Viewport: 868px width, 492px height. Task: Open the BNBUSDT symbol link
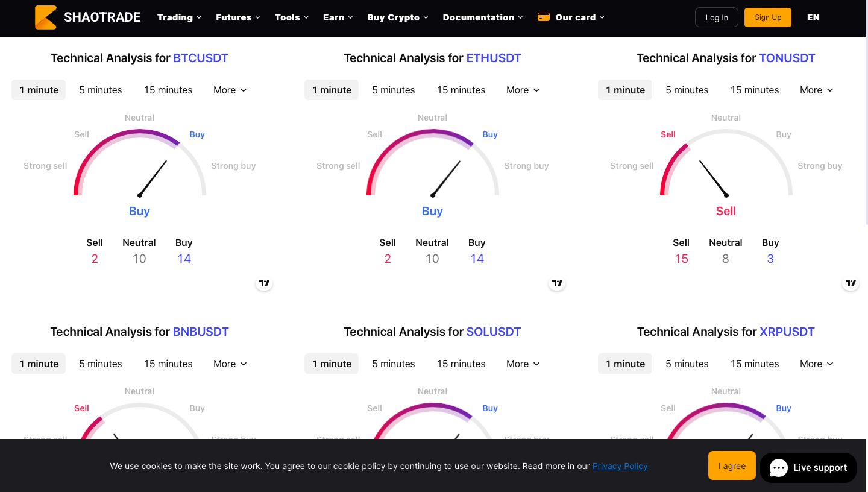coord(201,332)
